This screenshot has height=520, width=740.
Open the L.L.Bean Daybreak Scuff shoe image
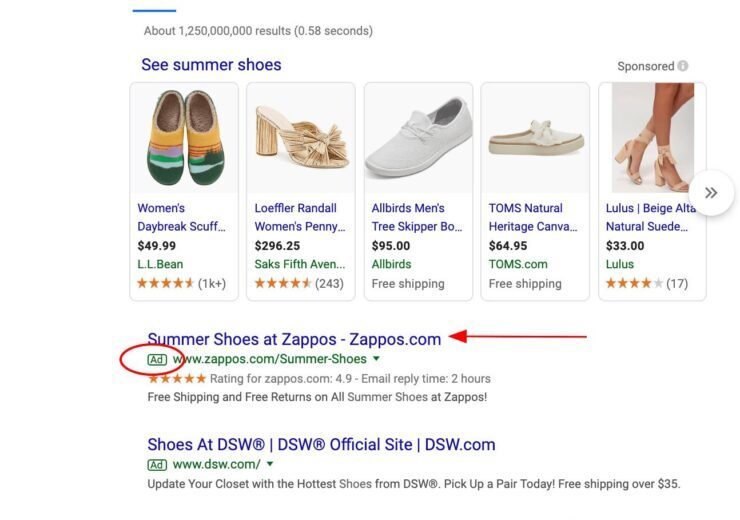[x=184, y=138]
